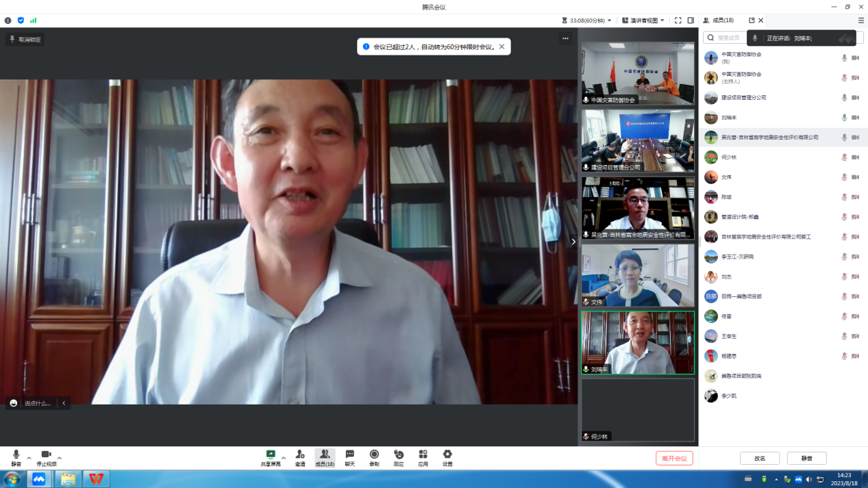Collapse the video thumbnail strip arrow
868x488 pixels.
tap(574, 242)
